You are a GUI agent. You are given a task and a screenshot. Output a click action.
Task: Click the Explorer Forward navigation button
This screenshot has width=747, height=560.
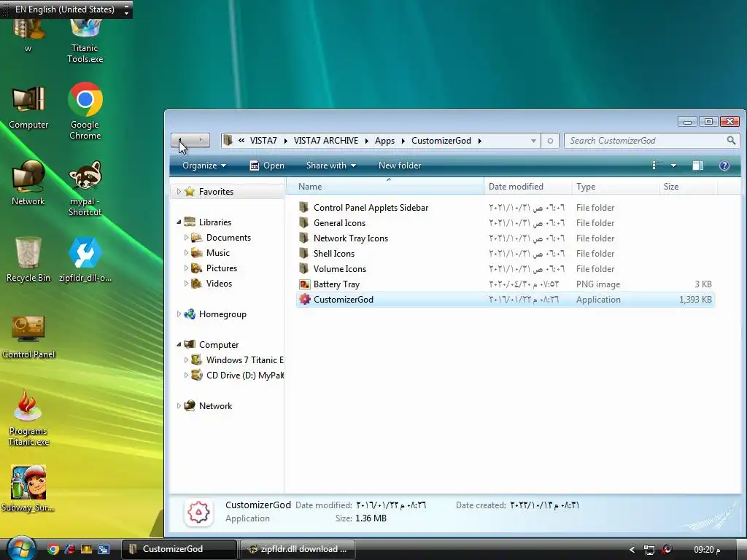pyautogui.click(x=201, y=140)
